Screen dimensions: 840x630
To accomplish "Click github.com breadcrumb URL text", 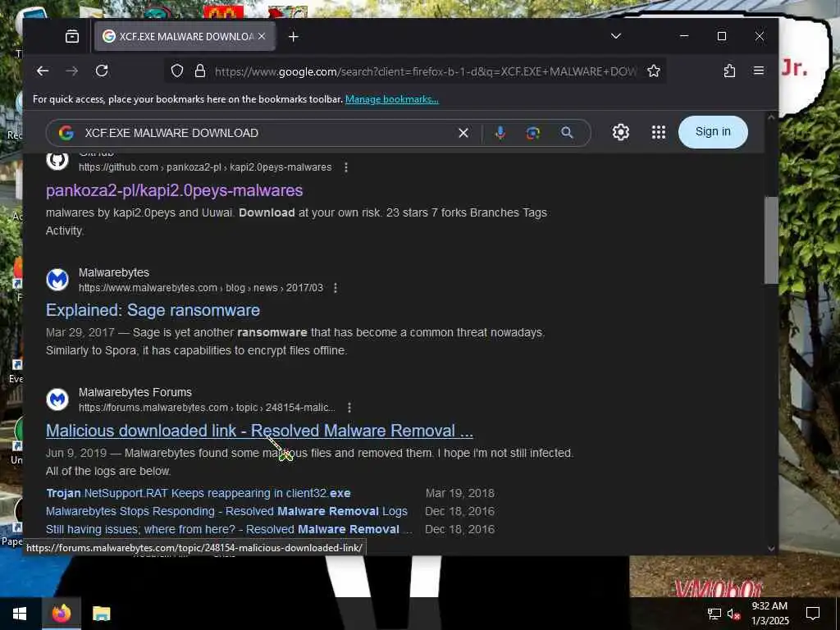I will point(204,167).
